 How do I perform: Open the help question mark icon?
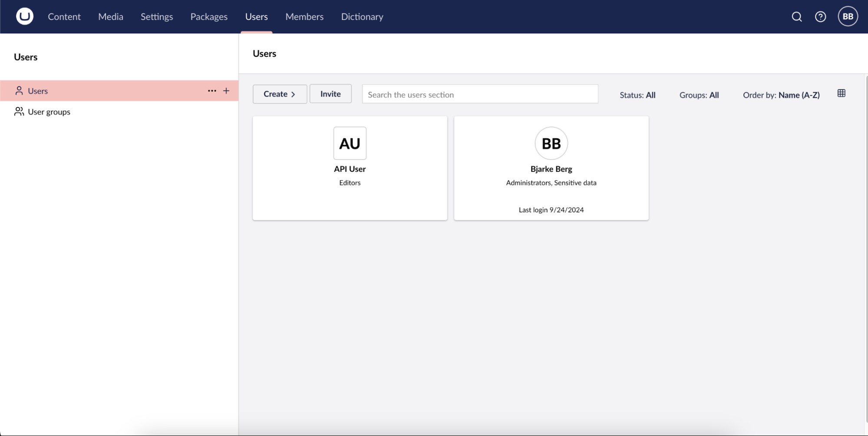click(x=821, y=17)
